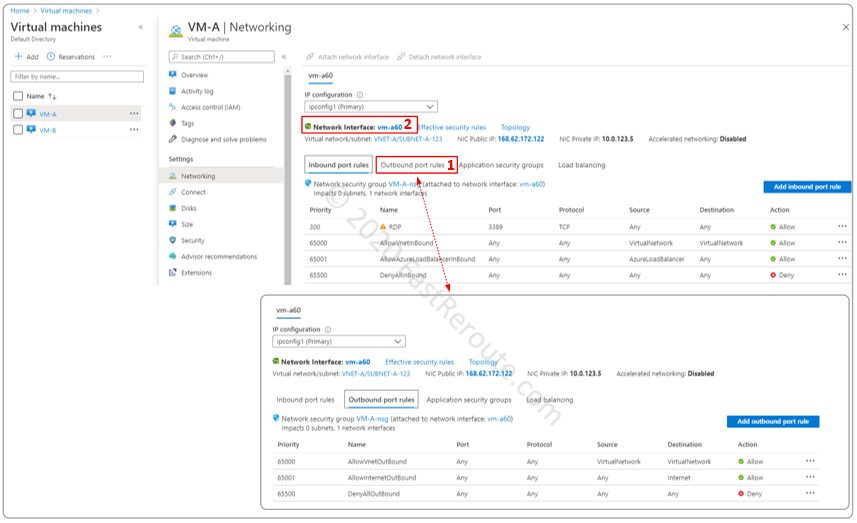This screenshot has width=857, height=523.
Task: Select the Connect option in the sidebar
Action: [x=193, y=192]
